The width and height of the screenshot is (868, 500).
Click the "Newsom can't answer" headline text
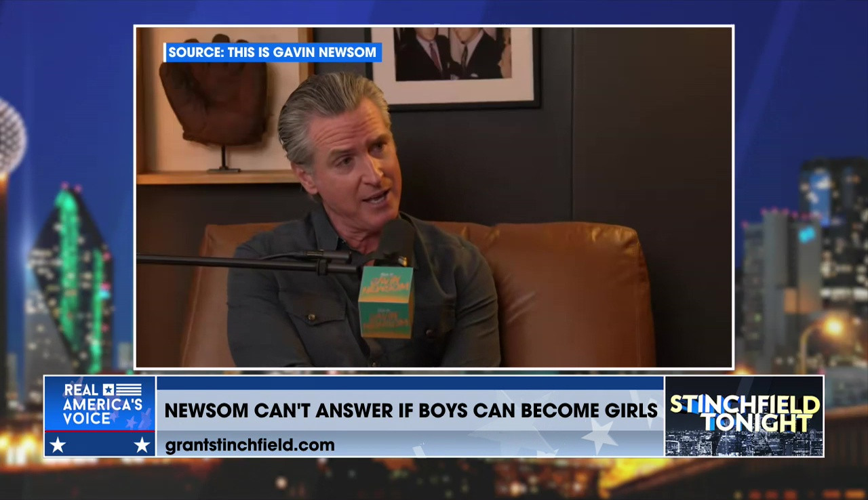click(410, 411)
